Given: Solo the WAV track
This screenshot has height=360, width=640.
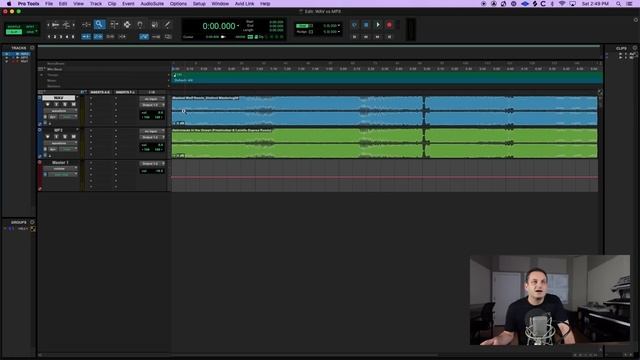Looking at the screenshot, I should pyautogui.click(x=65, y=104).
